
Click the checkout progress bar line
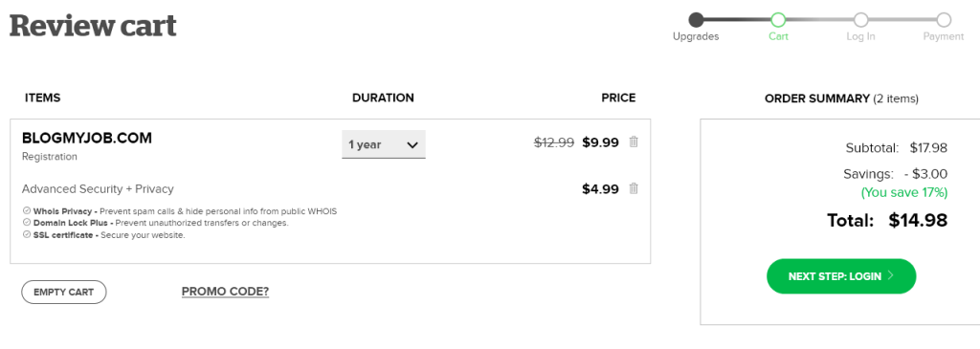(819, 20)
